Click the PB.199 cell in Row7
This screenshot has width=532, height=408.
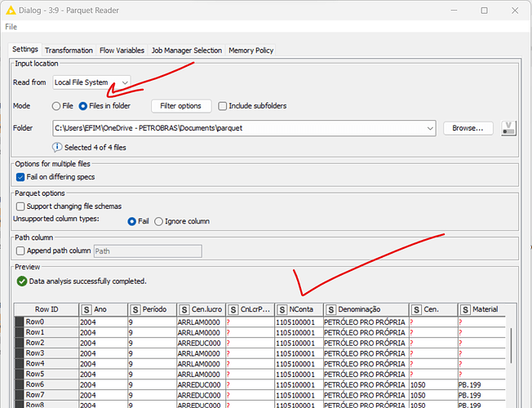point(481,395)
